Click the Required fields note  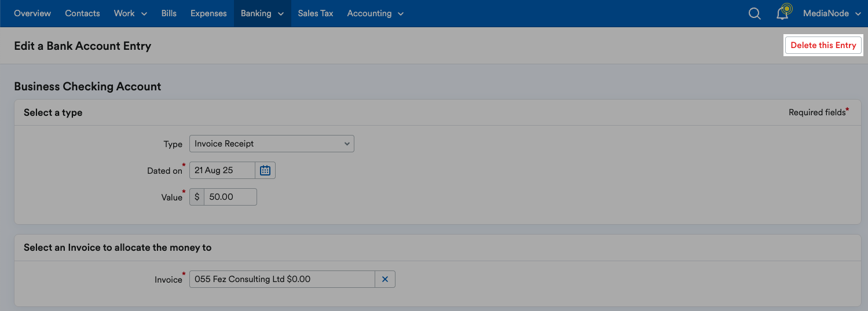click(x=819, y=112)
